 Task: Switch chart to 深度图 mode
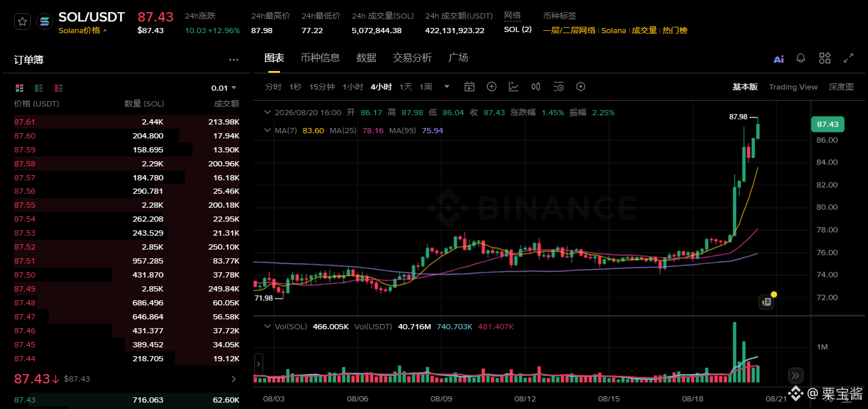[x=841, y=87]
